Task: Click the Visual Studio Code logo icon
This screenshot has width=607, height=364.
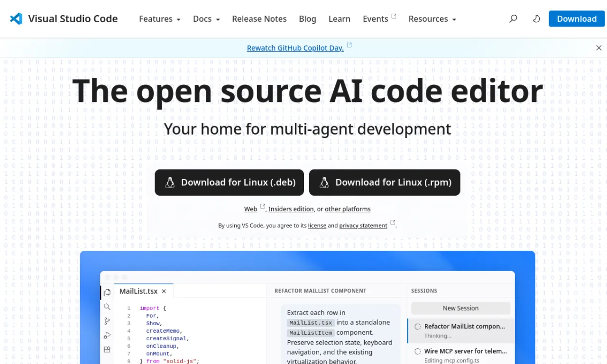Action: click(x=16, y=19)
